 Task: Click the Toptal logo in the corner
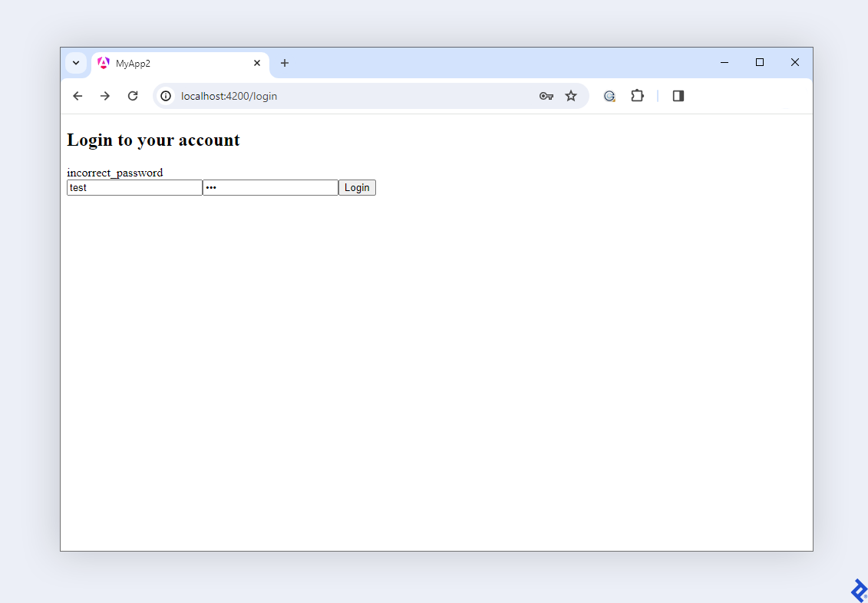pos(857,590)
